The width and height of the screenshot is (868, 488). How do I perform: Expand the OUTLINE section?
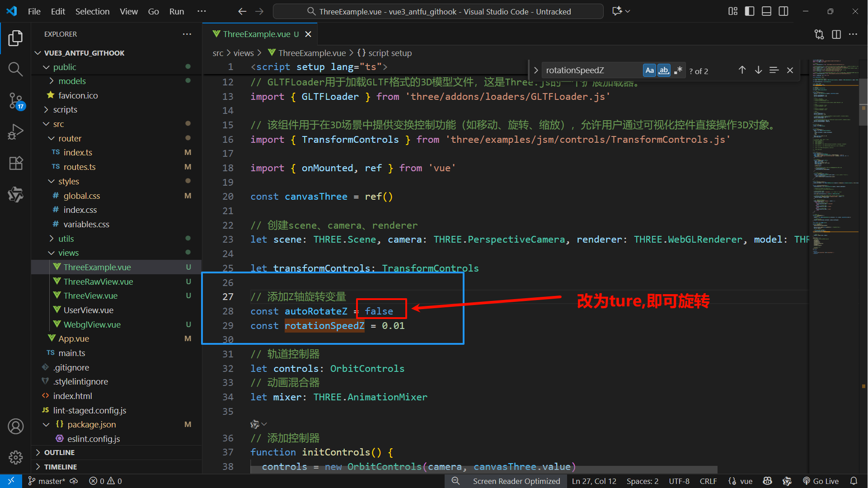tap(59, 452)
